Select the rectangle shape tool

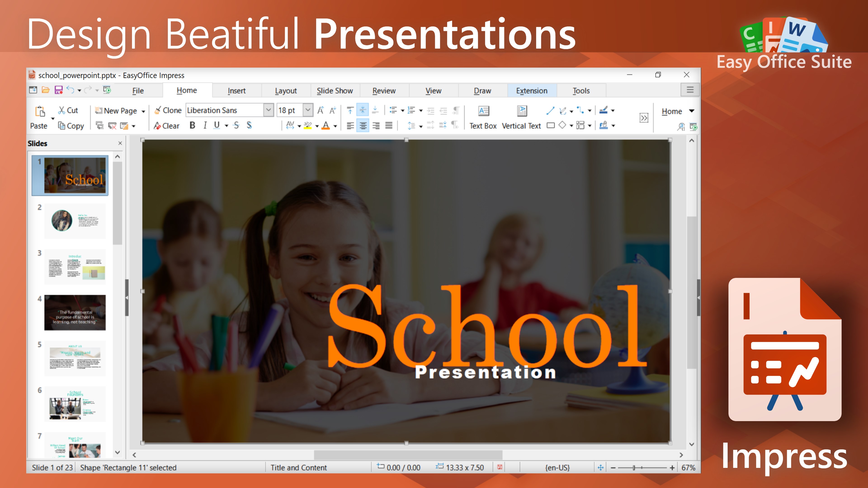551,125
